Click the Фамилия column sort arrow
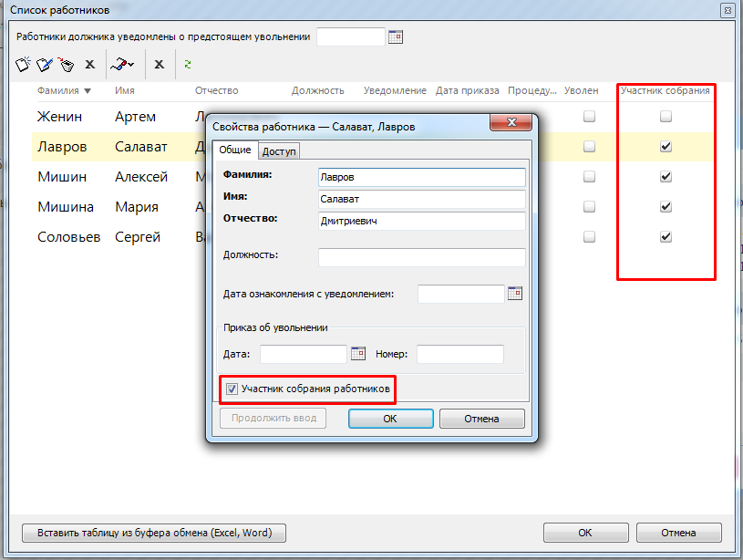The width and height of the screenshot is (743, 560). pos(88,91)
